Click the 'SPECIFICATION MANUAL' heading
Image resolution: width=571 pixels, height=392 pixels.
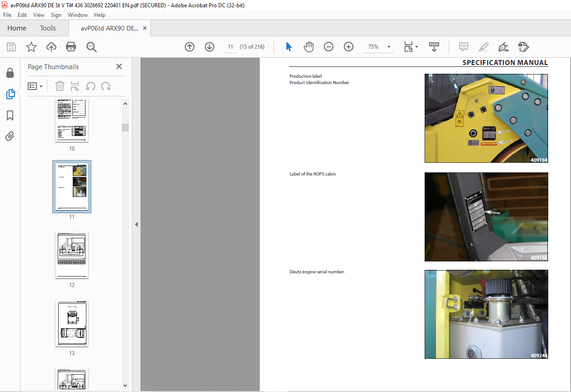point(505,63)
